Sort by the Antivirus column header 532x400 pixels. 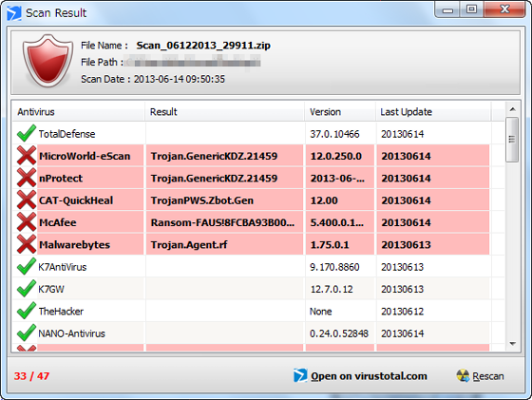click(x=79, y=111)
